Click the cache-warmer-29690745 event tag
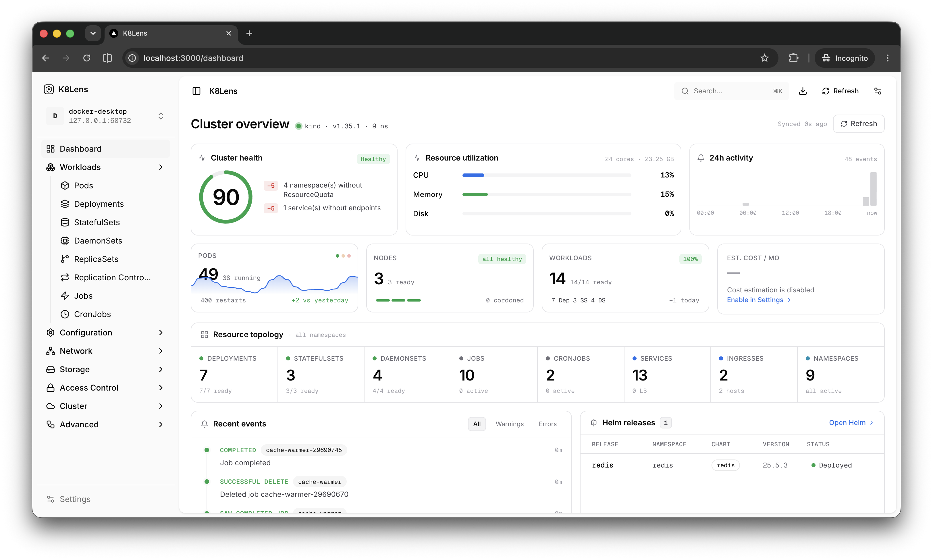The width and height of the screenshot is (933, 560). click(303, 450)
